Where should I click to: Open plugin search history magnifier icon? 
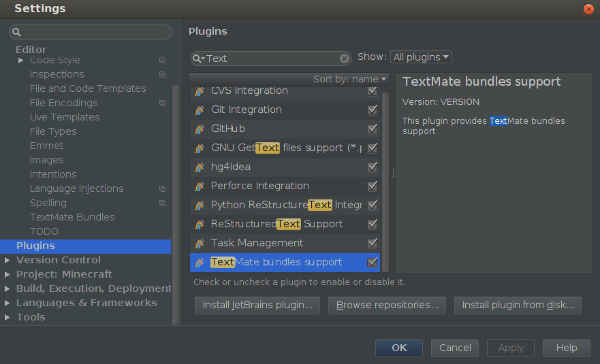[198, 59]
